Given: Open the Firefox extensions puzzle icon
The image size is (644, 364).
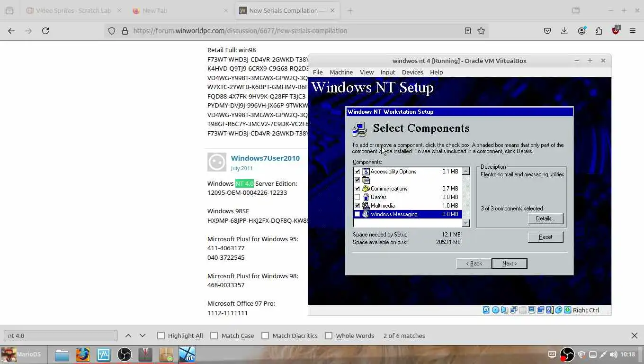Looking at the screenshot, I should [x=599, y=31].
